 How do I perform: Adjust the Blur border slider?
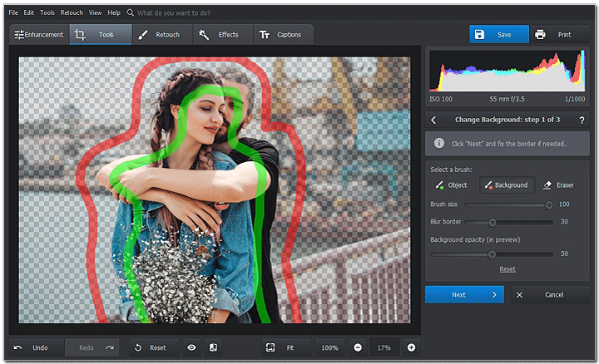tap(509, 222)
